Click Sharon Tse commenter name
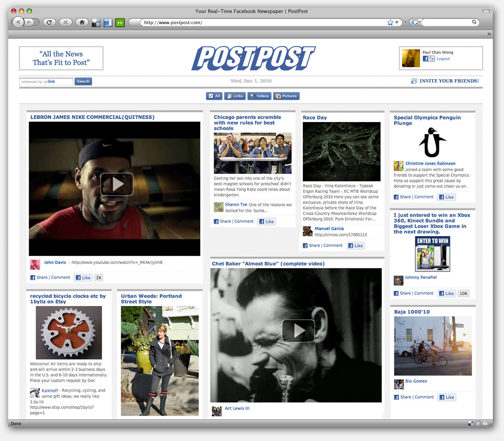The image size is (504, 441). coord(236,205)
